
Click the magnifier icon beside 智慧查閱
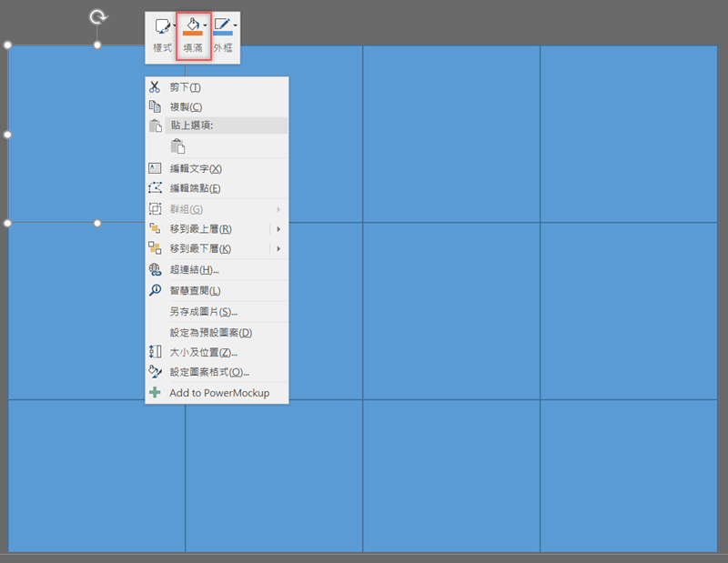155,290
